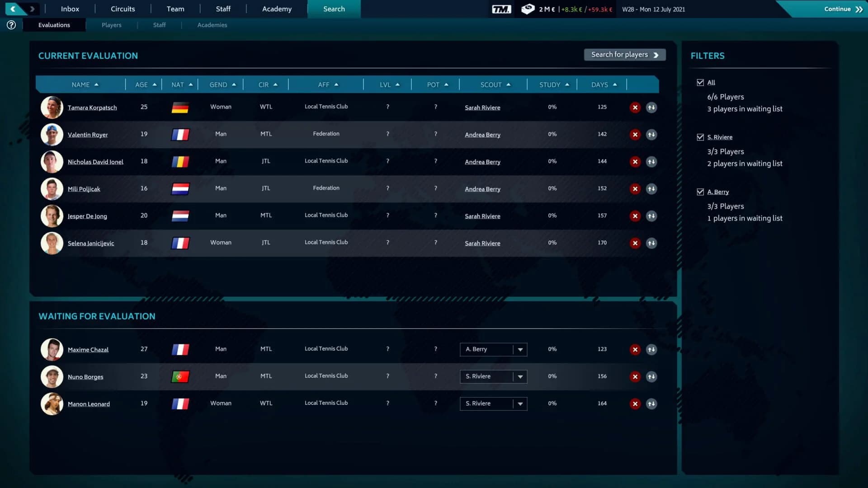Cancel Nuno Borges' evaluation with the red X
Screen dimensions: 868x488
point(635,376)
